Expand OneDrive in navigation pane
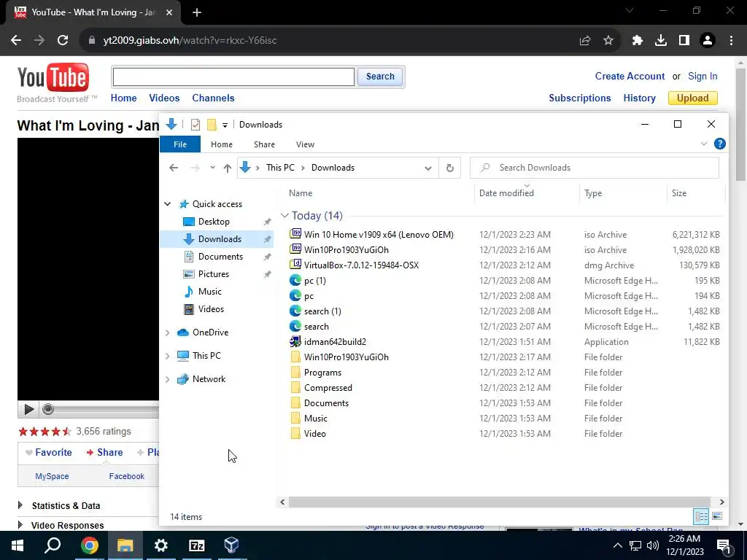The height and width of the screenshot is (560, 747). pyautogui.click(x=167, y=332)
